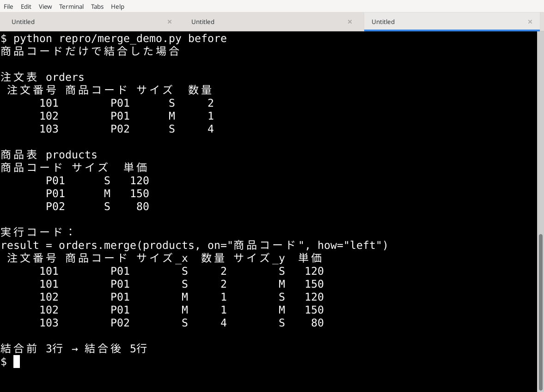Click 'P02' in the products table
Screen dimensions: 544x392
[55, 206]
